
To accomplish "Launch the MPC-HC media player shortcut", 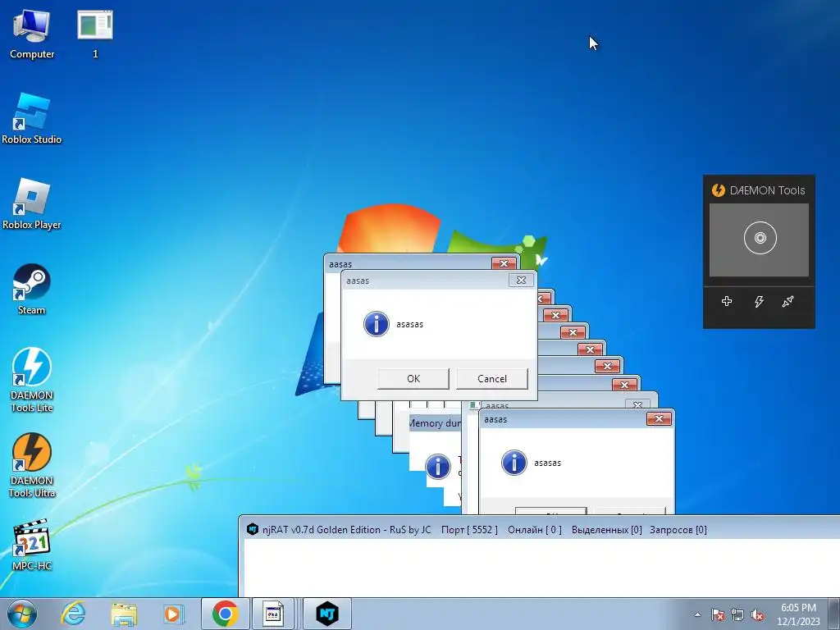I will click(x=32, y=545).
